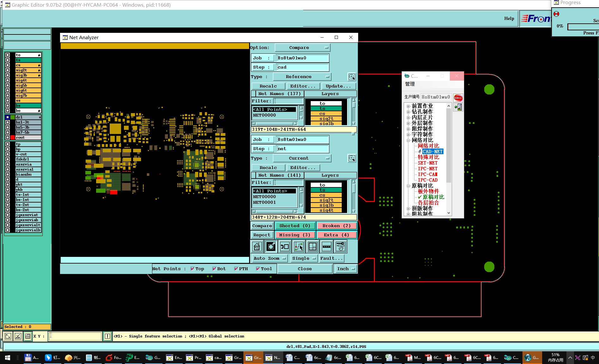This screenshot has height=364, width=599.
Task: Open the DingTalk taskbar icon
Action: 52,358
